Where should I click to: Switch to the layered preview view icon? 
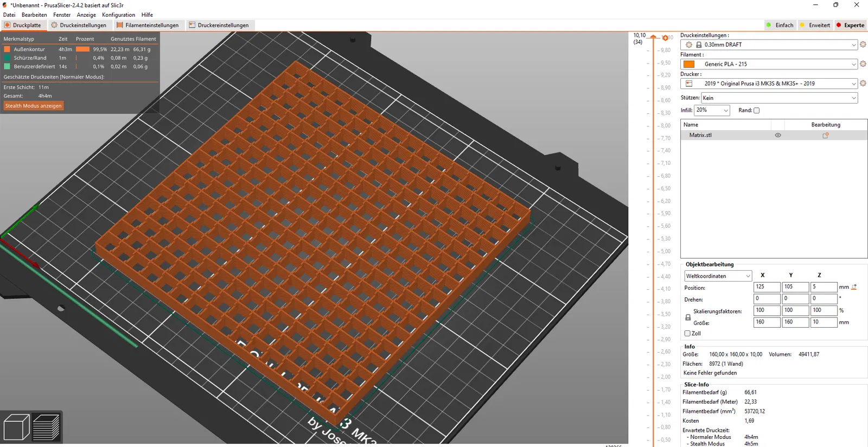46,427
